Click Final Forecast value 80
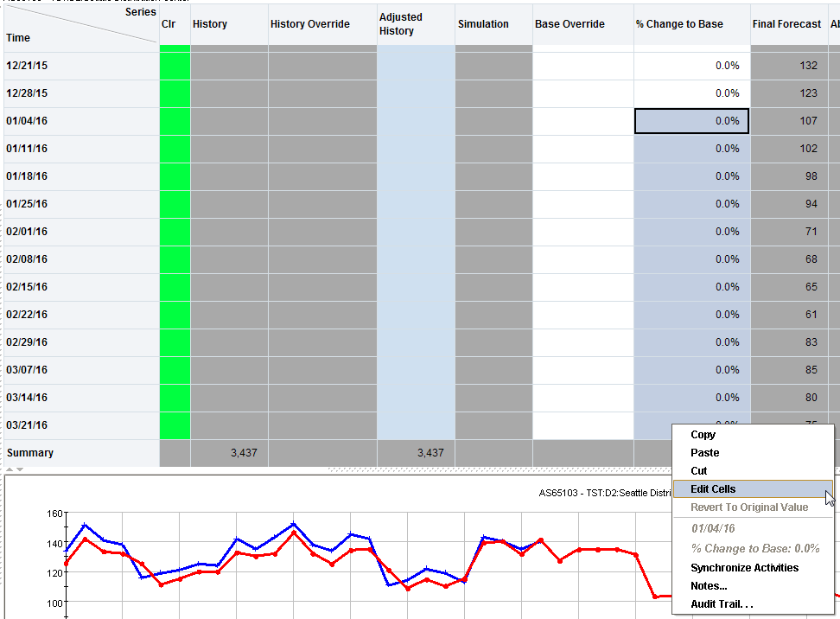Screen dimensions: 840x619 789,398
